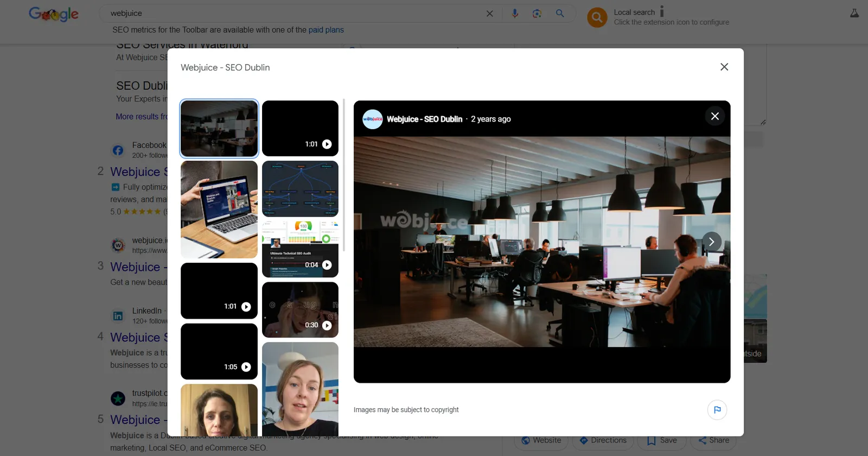Open Local search options menu
Screen dimensions: 868x456
(662, 11)
